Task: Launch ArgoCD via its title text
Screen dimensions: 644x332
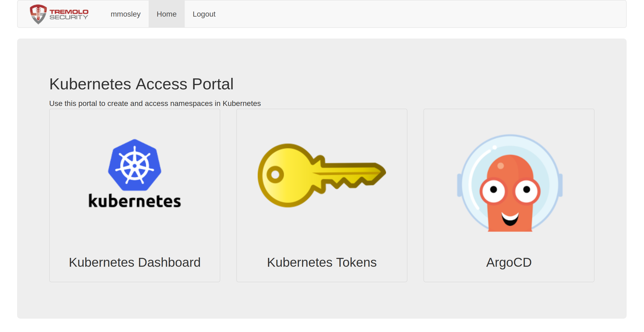Action: click(x=509, y=262)
